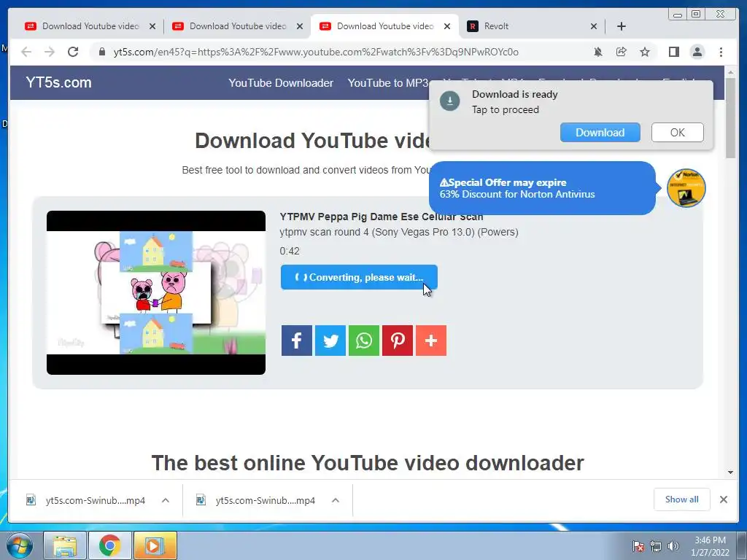Click the network tray icon

(x=656, y=546)
